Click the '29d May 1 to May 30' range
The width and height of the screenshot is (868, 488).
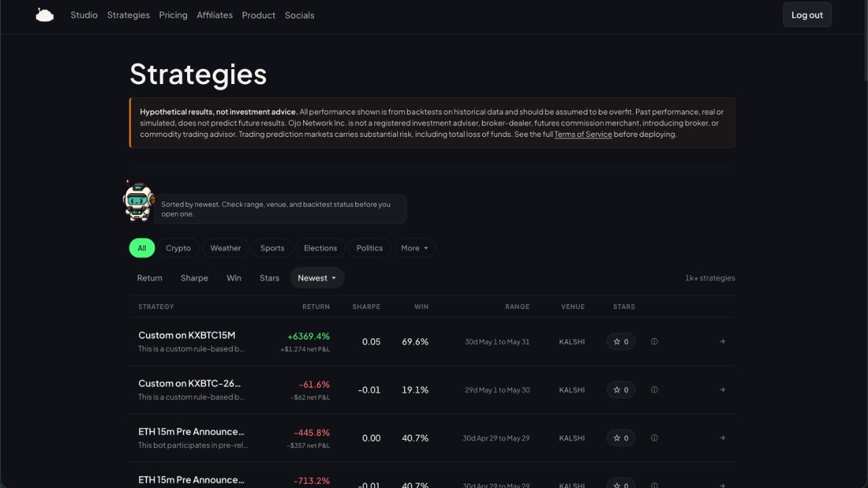click(497, 390)
